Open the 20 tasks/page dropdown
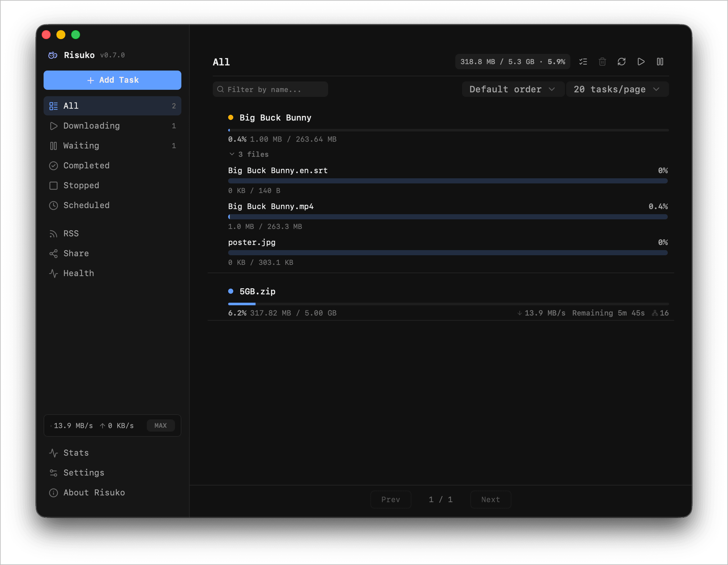Viewport: 728px width, 565px height. tap(617, 89)
